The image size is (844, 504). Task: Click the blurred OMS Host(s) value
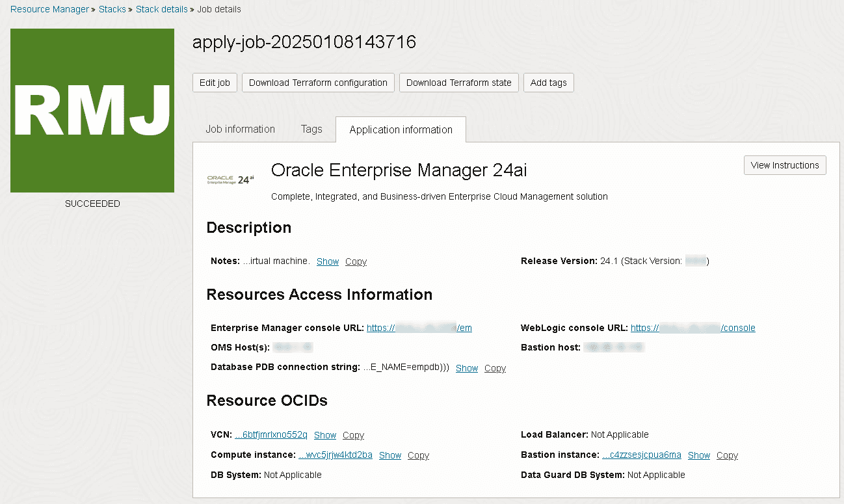click(x=293, y=347)
